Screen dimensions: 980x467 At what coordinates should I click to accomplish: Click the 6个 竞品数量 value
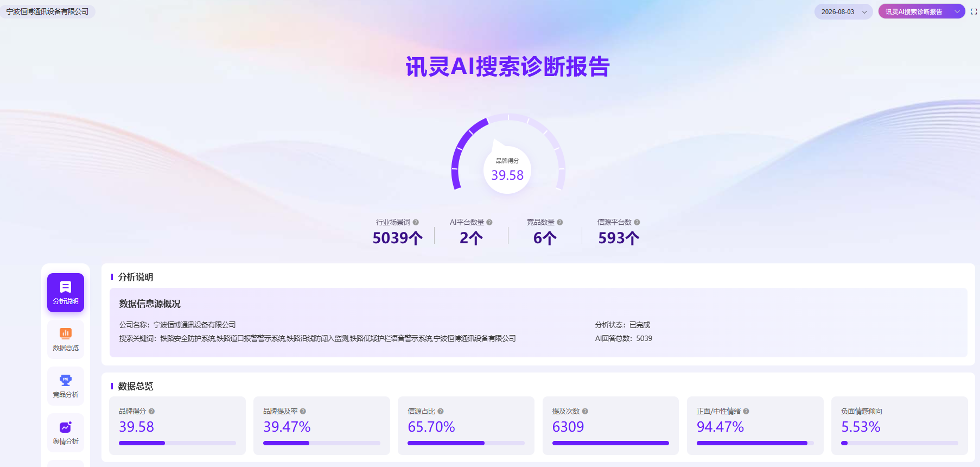pyautogui.click(x=545, y=238)
